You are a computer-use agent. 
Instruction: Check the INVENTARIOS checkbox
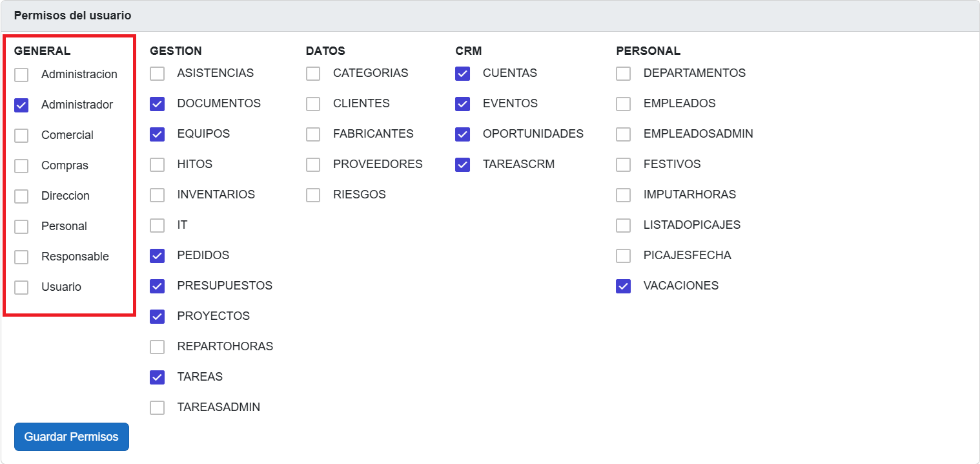(x=158, y=195)
